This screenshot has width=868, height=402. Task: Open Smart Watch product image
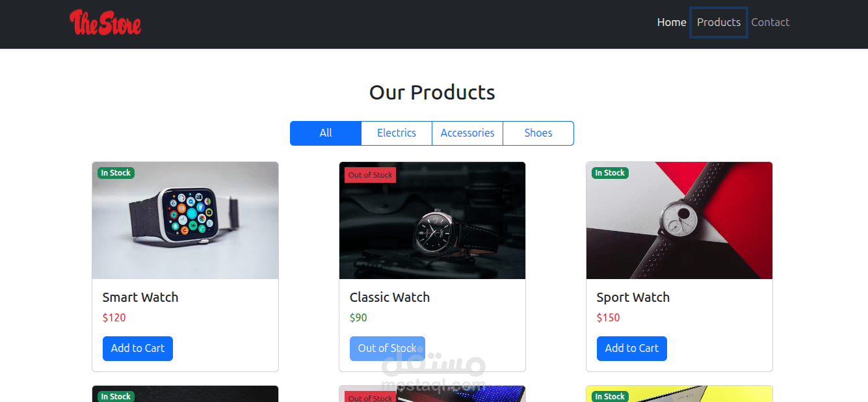185,221
